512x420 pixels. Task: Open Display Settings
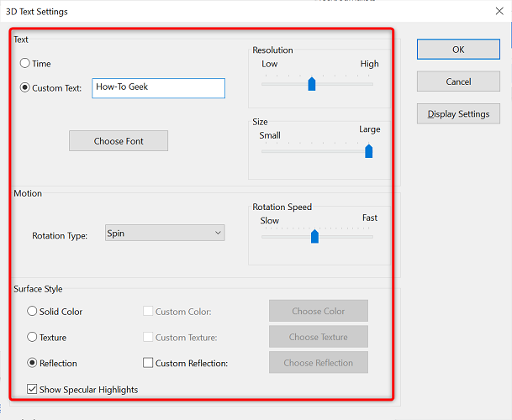(458, 114)
